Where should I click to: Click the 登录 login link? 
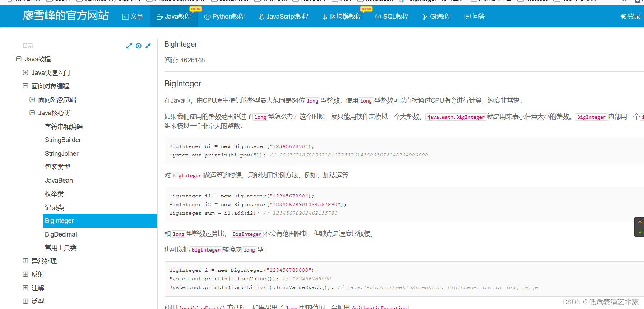tap(630, 17)
